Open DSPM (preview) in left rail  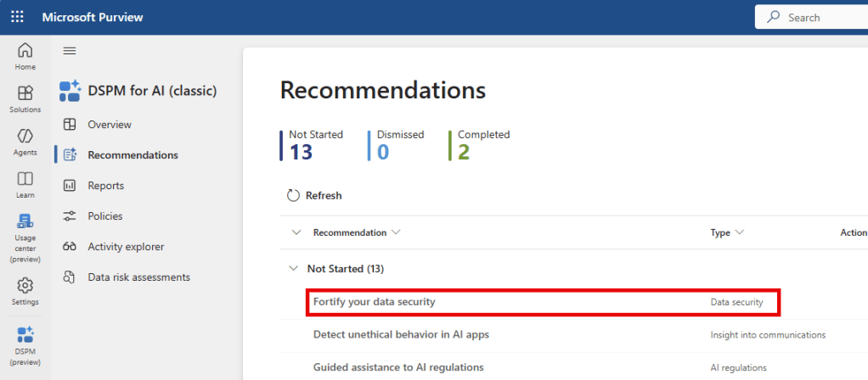[25, 344]
